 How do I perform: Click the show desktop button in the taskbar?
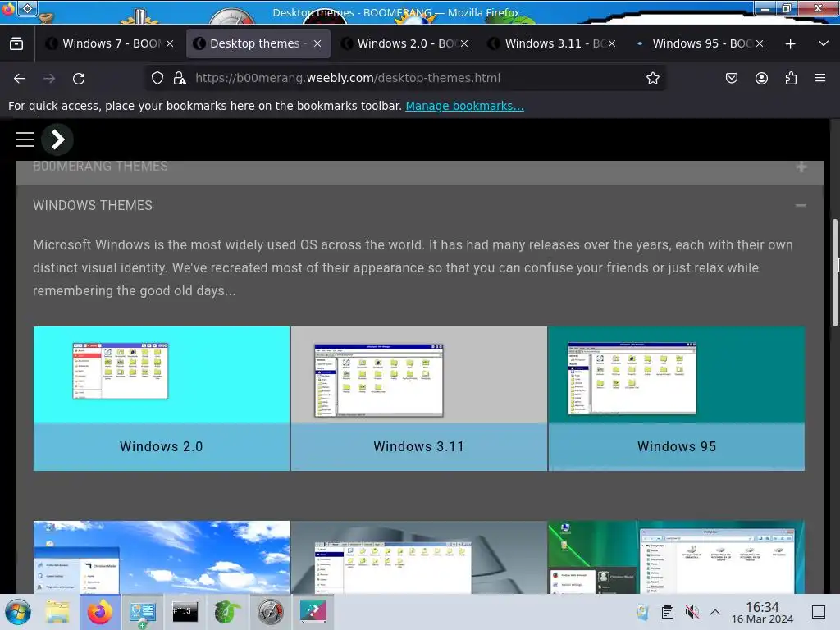click(819, 612)
